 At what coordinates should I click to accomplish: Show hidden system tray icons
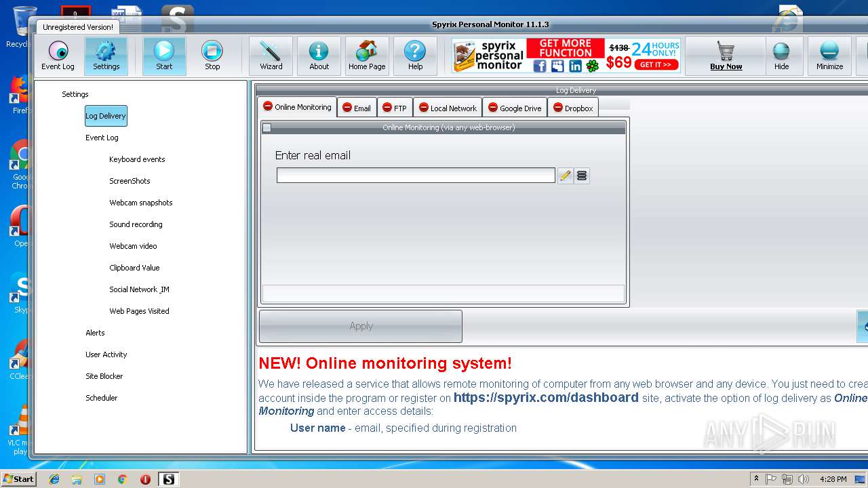(x=756, y=479)
